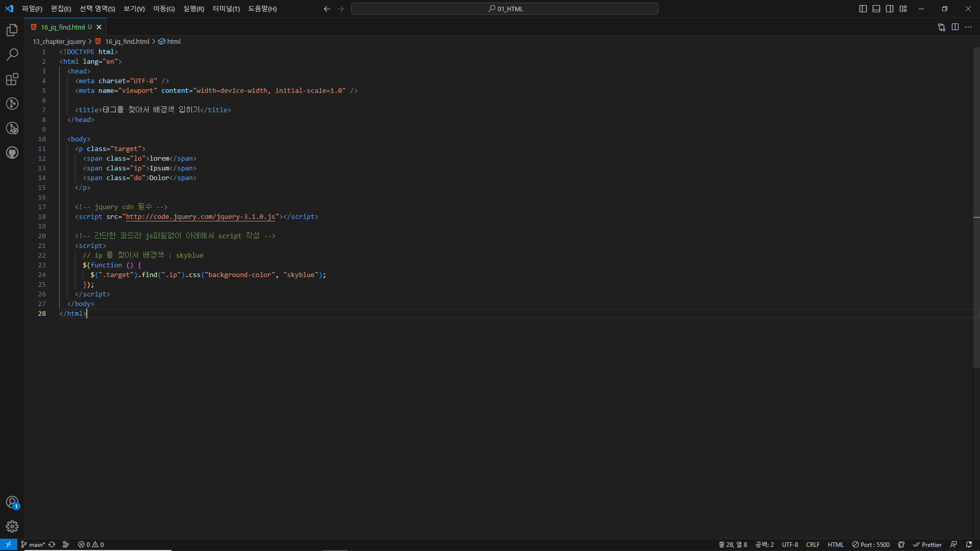Click the Open Changes git compare icon
Screen dimensions: 980x551
click(x=941, y=27)
